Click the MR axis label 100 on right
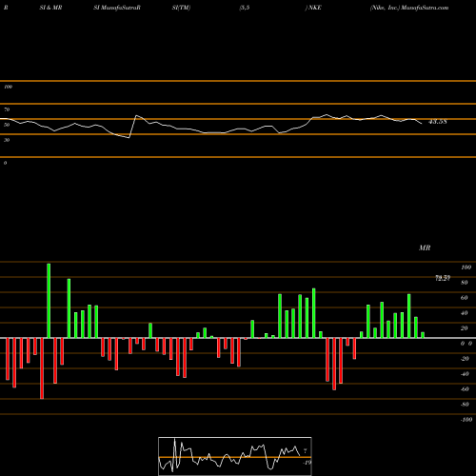 tap(466, 268)
